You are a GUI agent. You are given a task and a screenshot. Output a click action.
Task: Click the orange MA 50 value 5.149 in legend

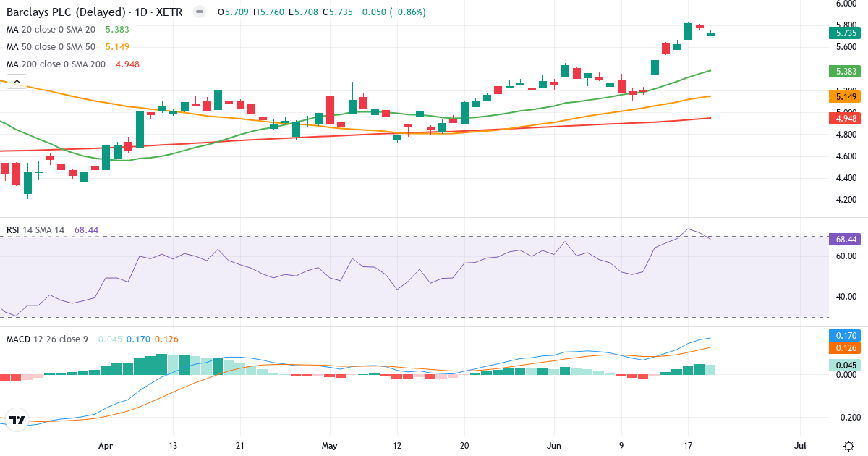pos(117,47)
